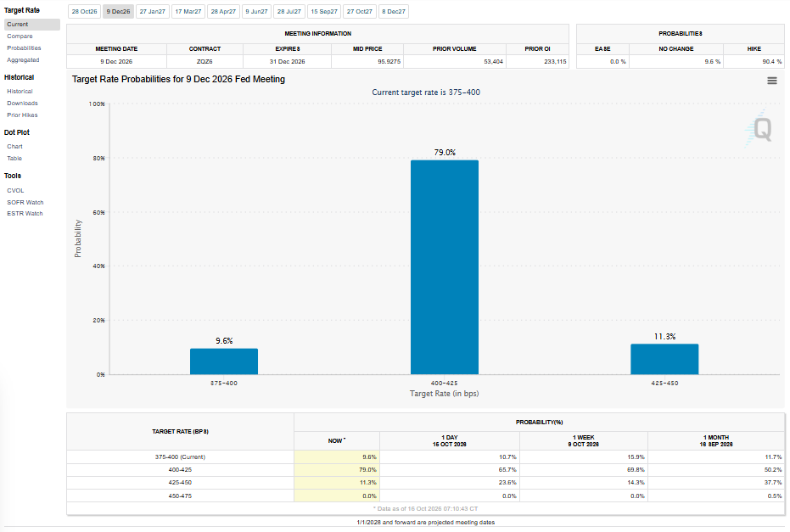Open the Dot Plot Table link
The width and height of the screenshot is (790, 532).
coord(14,158)
